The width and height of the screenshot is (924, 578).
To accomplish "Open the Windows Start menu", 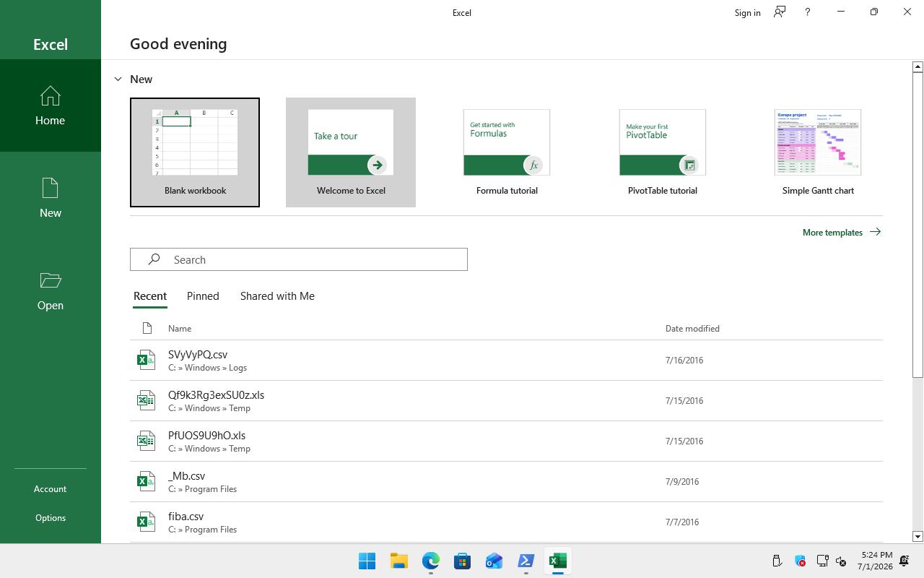I will pyautogui.click(x=367, y=561).
